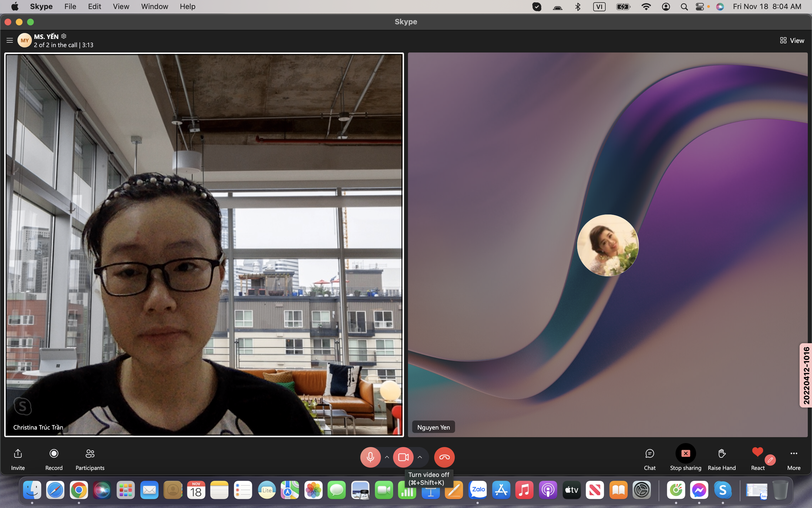The width and height of the screenshot is (812, 508).
Task: Click the Nguyen Yen name label
Action: 434,427
